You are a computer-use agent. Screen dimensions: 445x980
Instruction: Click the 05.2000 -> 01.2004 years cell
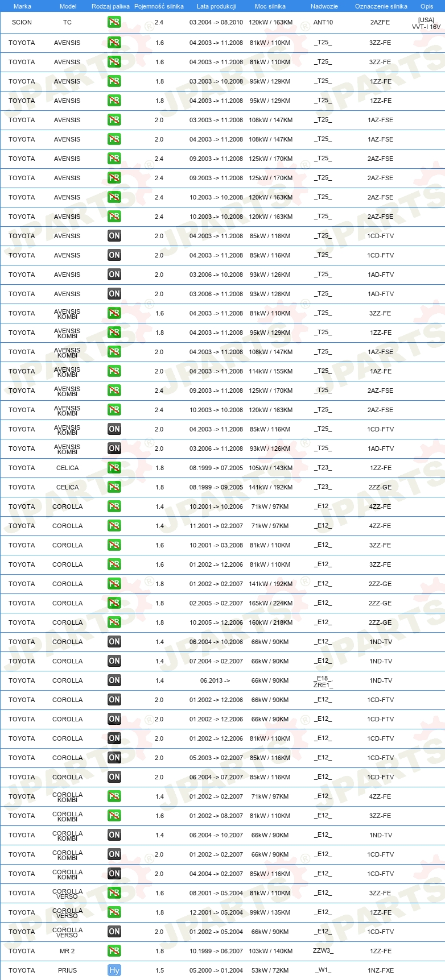216,970
